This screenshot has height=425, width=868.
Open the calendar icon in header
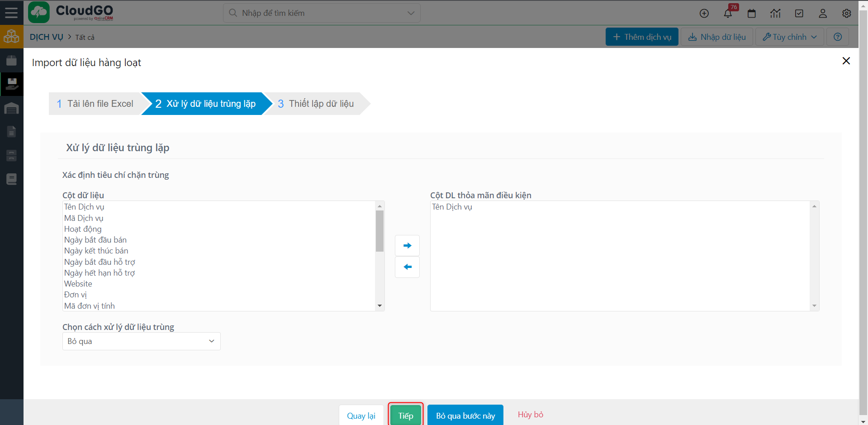click(752, 14)
